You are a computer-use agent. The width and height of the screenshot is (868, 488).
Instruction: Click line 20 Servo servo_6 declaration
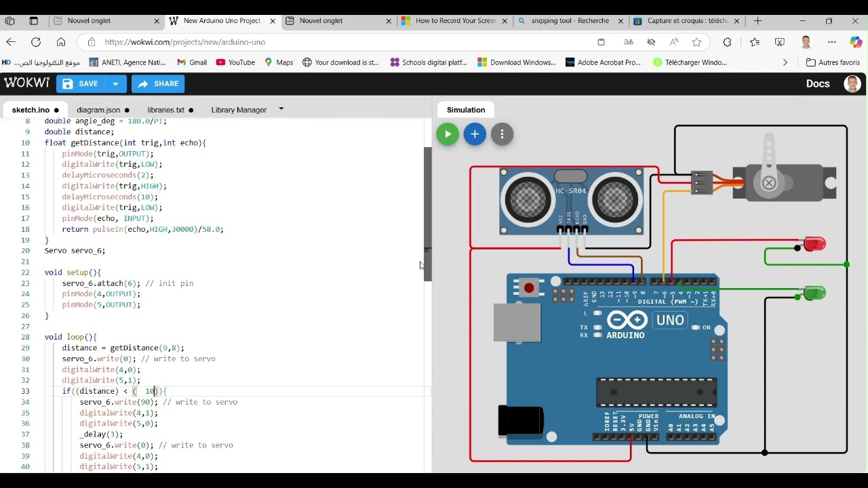click(x=75, y=251)
